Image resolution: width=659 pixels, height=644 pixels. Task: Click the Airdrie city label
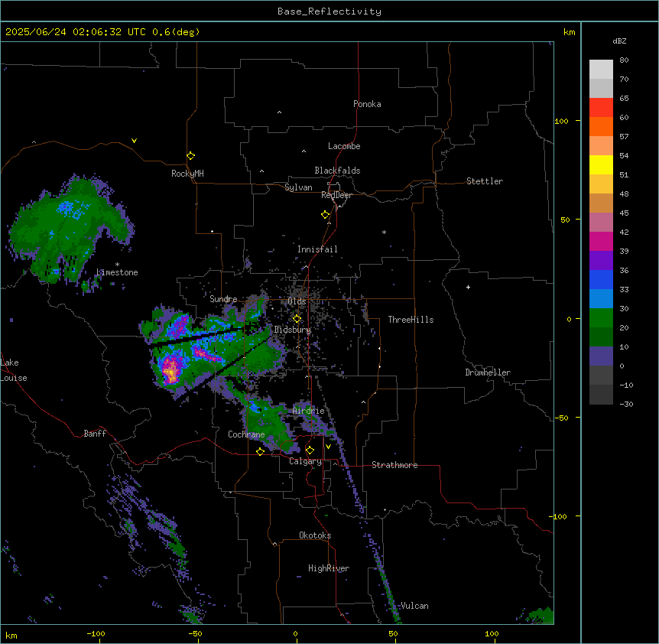coord(309,411)
